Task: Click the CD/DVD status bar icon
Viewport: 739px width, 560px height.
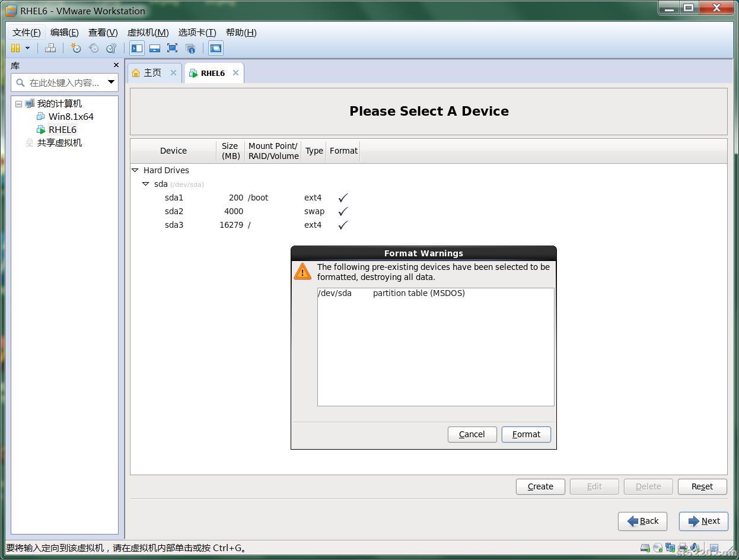Action: click(658, 548)
